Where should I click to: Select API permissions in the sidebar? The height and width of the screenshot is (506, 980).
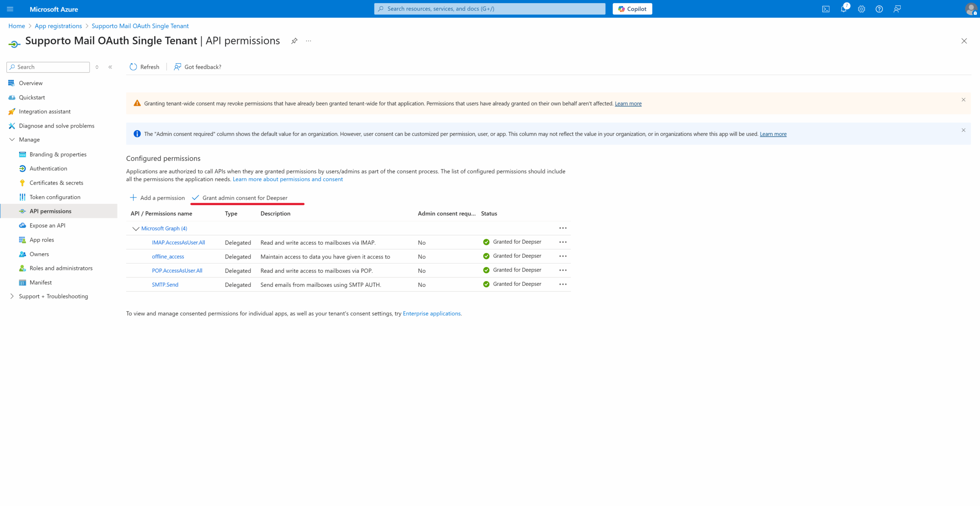coord(59,211)
